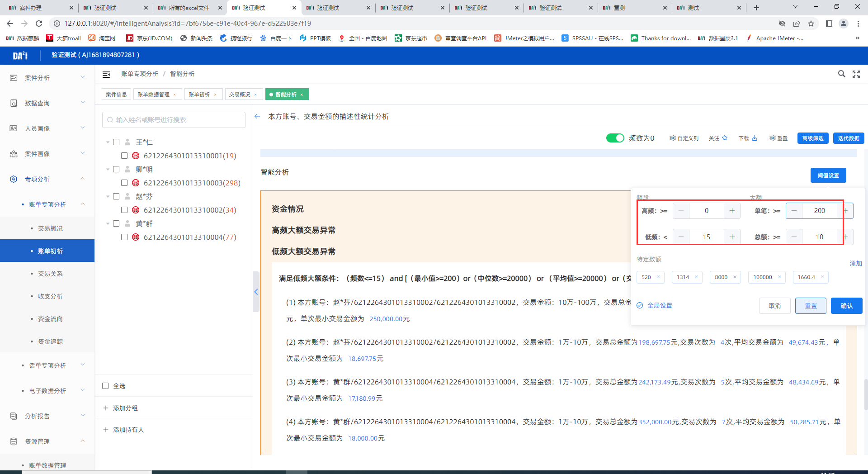Screen dimensions: 868x474
Task: Click the 高级筛选 button
Action: [813, 138]
